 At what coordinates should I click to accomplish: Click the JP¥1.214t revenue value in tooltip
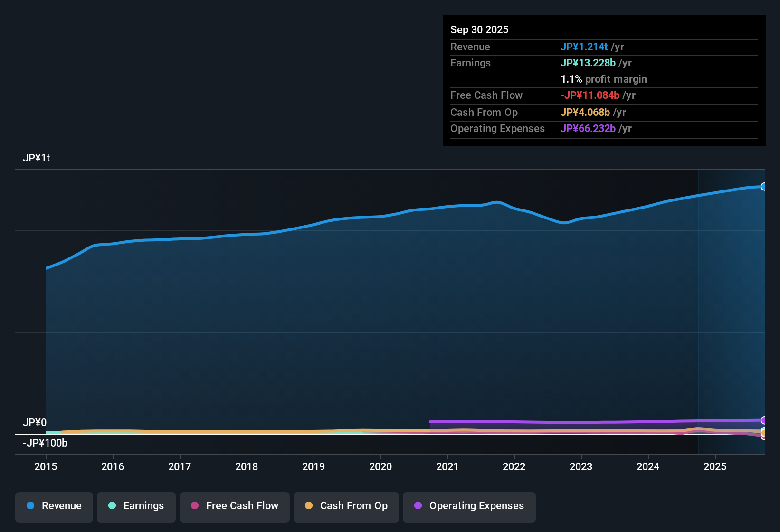(x=584, y=47)
